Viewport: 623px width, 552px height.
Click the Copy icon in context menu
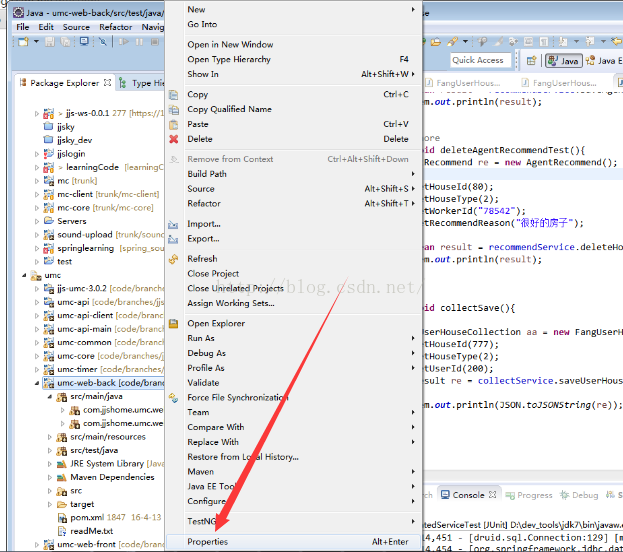coord(174,95)
